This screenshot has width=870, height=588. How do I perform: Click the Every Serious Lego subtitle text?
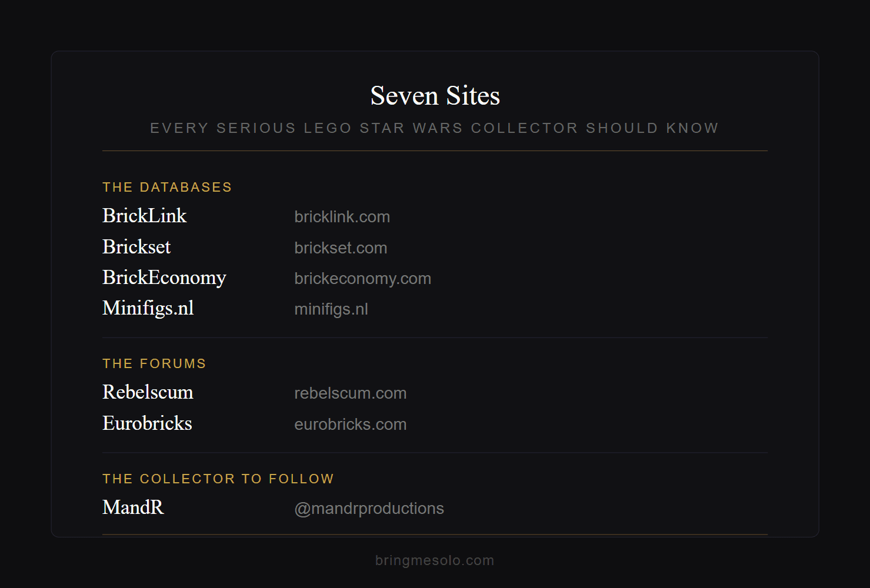point(434,128)
